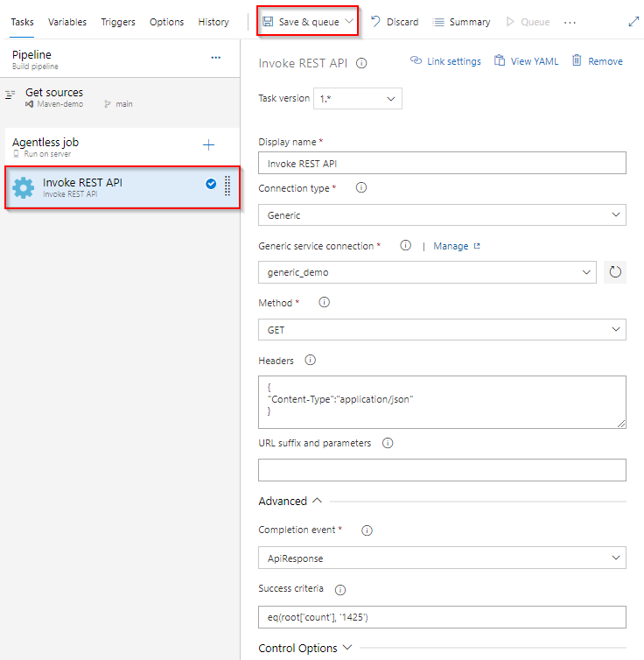The width and height of the screenshot is (644, 660).
Task: Open the Pipeline ellipsis menu
Action: coord(216,57)
